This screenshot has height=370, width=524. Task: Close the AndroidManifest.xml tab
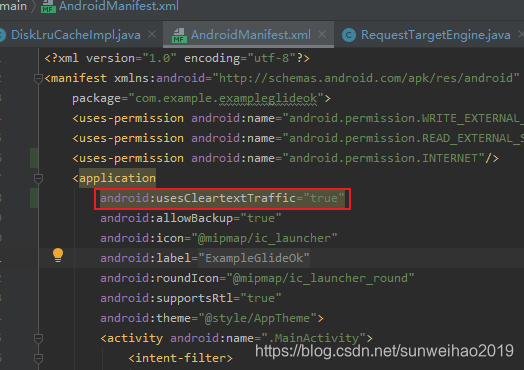[x=322, y=34]
